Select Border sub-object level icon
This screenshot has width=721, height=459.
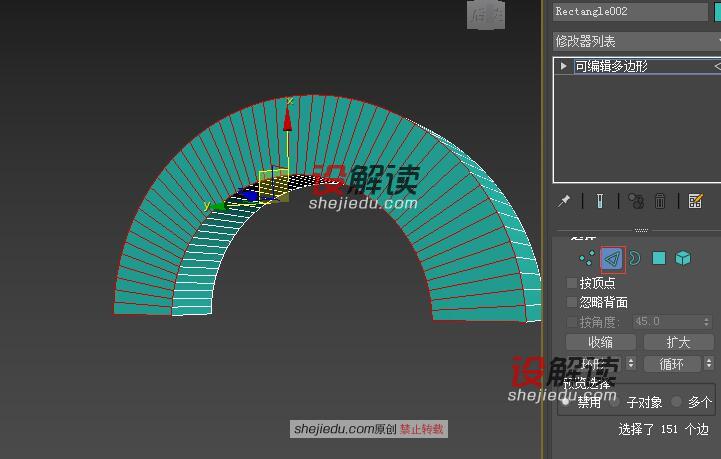(634, 259)
